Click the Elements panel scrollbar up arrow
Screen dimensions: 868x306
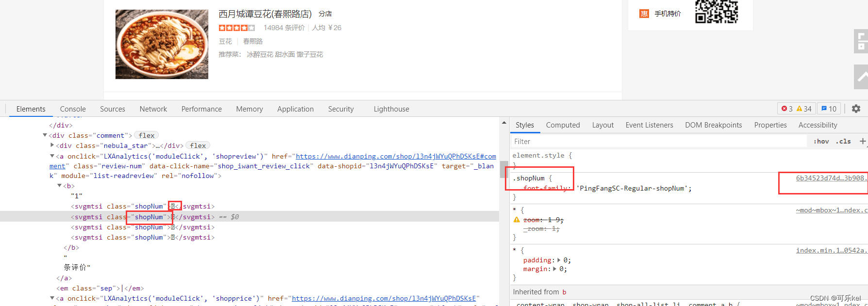pos(504,123)
